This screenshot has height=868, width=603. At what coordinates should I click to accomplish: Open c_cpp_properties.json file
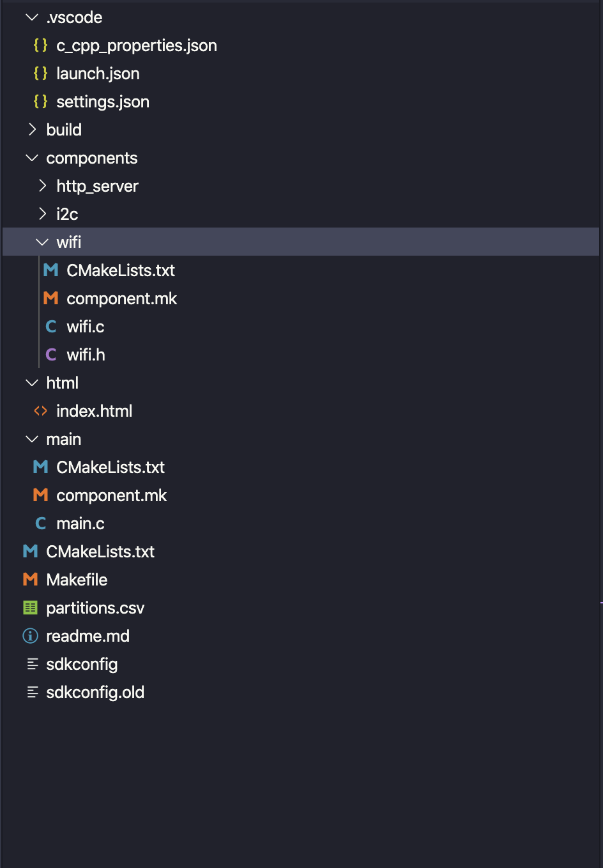point(136,45)
